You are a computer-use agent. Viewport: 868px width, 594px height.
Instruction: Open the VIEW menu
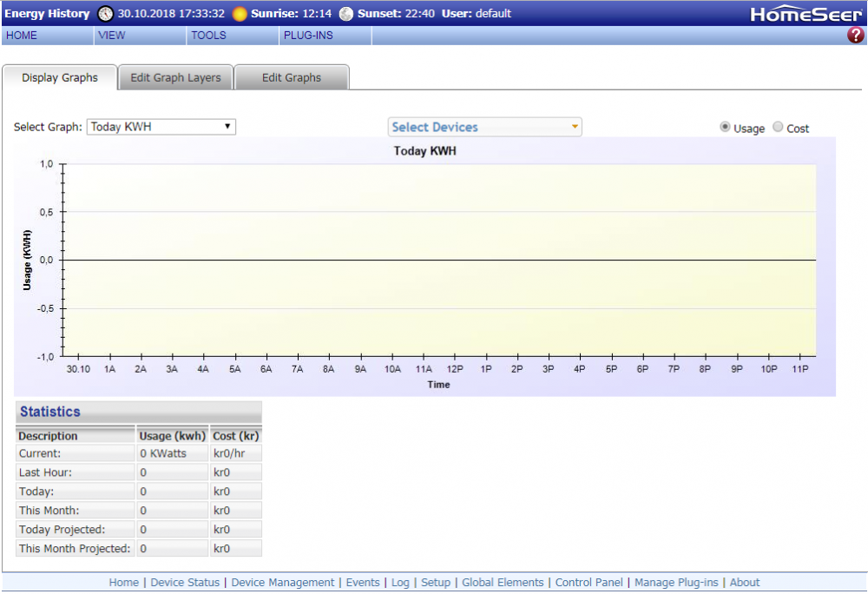[x=112, y=36]
